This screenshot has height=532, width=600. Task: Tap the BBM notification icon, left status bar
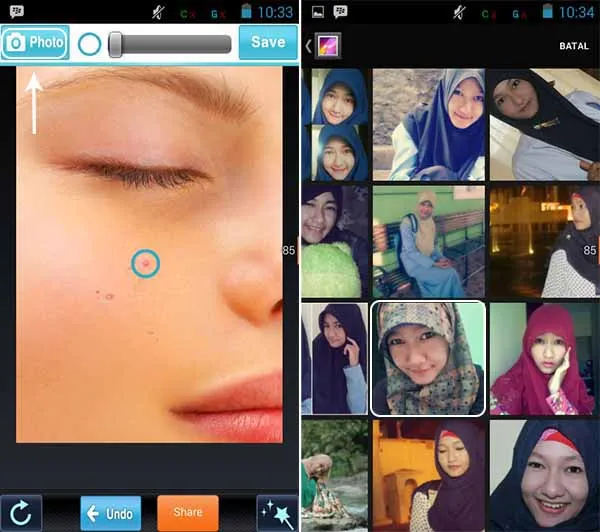coord(17,11)
